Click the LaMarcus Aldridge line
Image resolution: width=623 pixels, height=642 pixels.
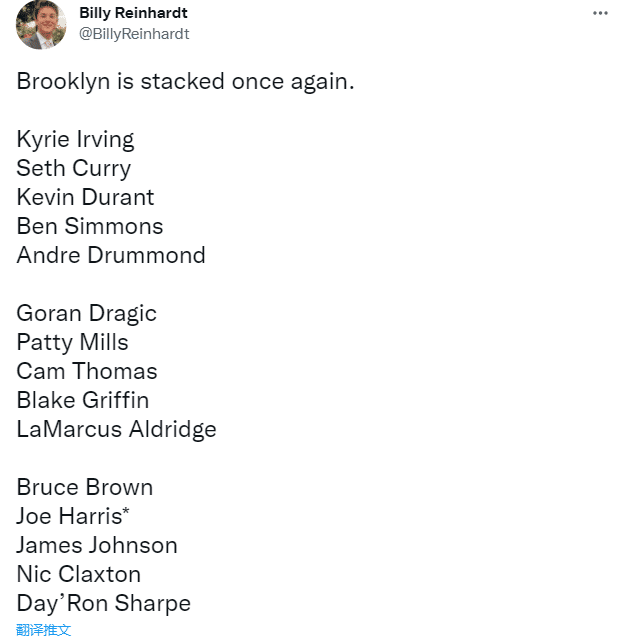pyautogui.click(x=116, y=429)
